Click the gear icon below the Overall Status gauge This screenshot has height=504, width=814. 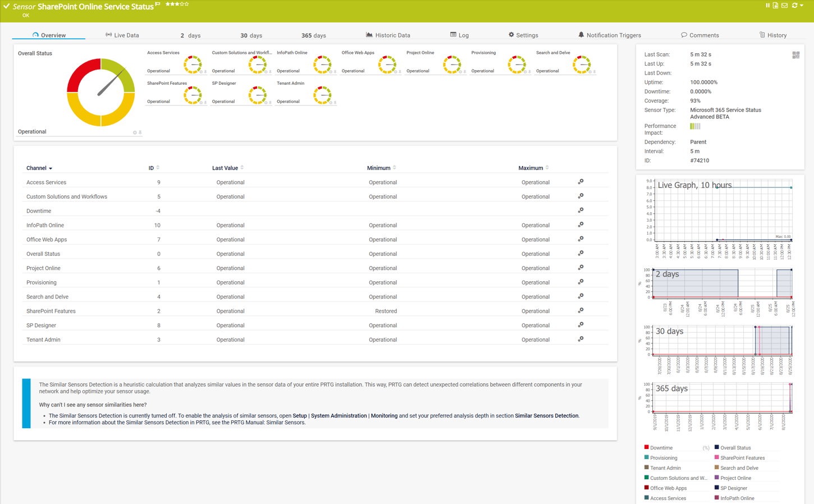(134, 132)
